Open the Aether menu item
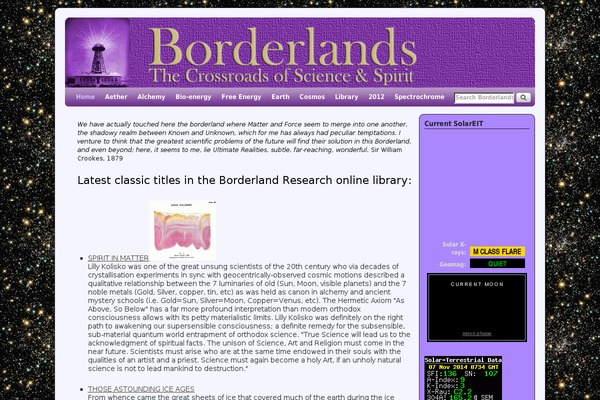This screenshot has width=600, height=400. click(x=116, y=97)
